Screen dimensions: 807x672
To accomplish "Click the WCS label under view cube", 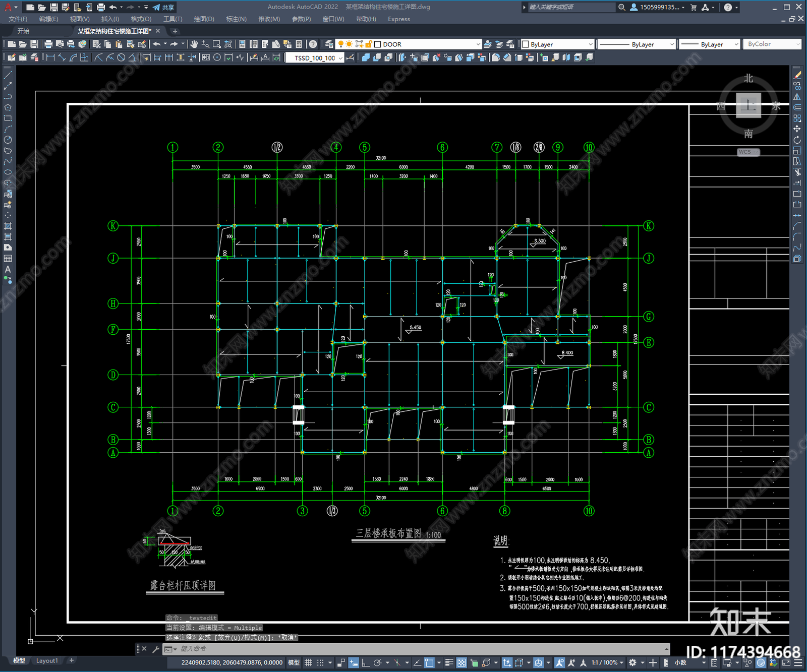I will point(748,152).
